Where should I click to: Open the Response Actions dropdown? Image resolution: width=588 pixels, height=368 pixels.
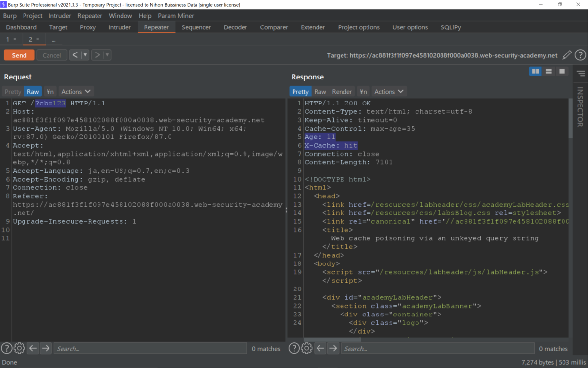pos(389,92)
